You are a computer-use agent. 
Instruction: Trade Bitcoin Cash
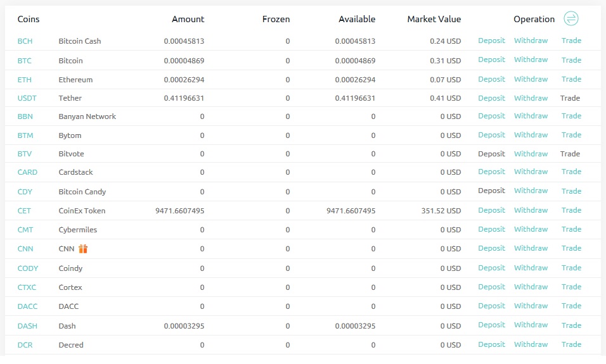tap(571, 41)
